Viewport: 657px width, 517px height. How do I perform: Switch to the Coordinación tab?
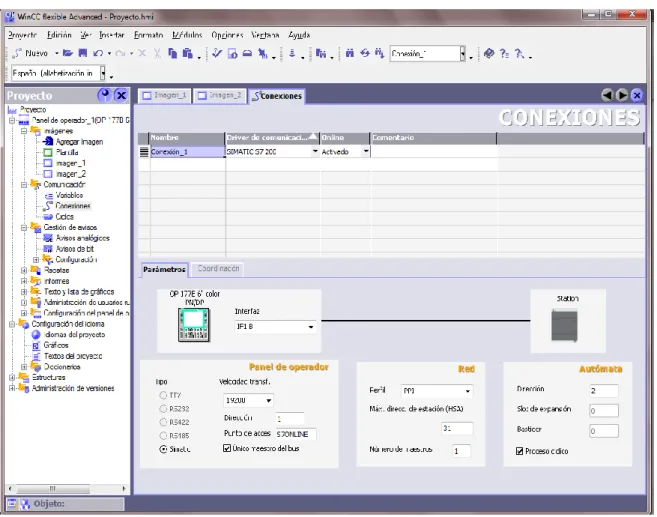pyautogui.click(x=218, y=269)
